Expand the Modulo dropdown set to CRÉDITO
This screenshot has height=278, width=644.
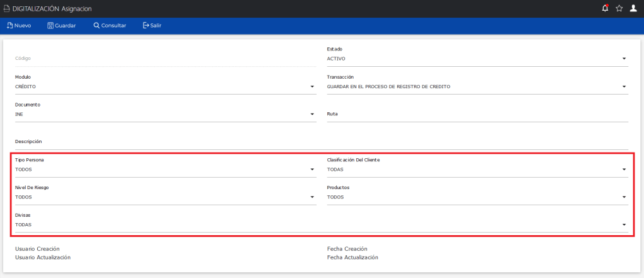pyautogui.click(x=165, y=86)
